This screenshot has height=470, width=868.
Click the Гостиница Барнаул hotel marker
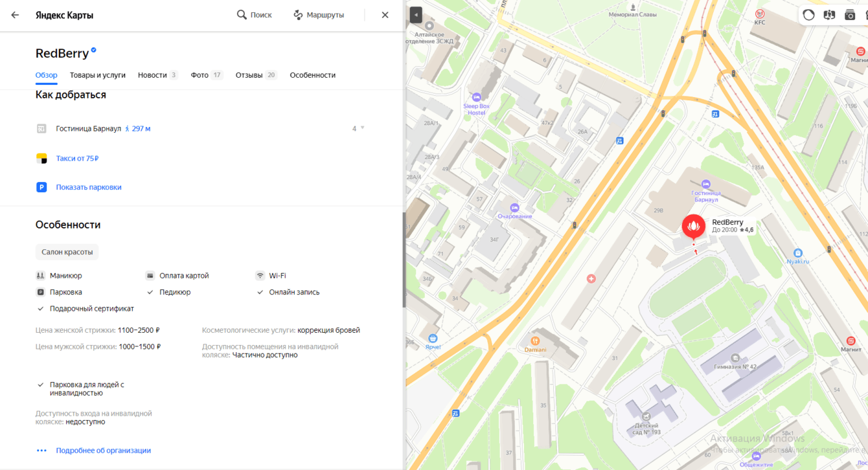(x=706, y=184)
